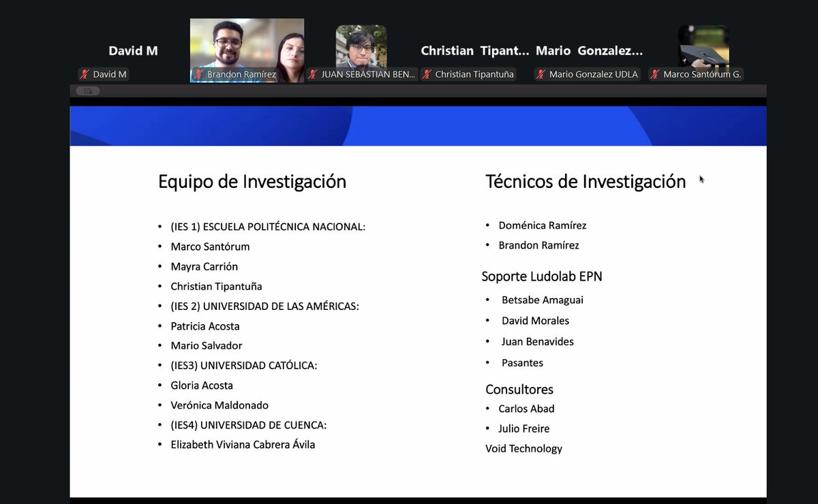
Task: Click the David M name label
Action: (110, 74)
